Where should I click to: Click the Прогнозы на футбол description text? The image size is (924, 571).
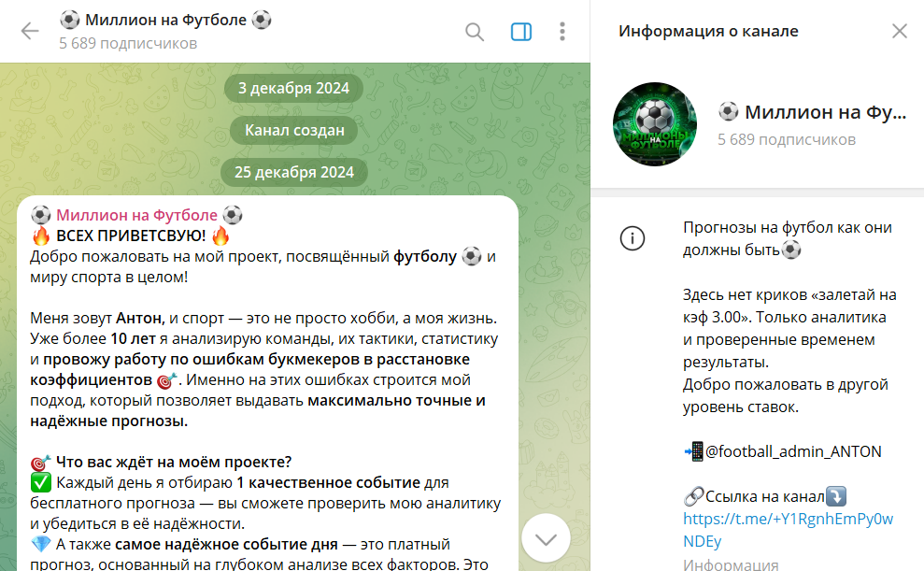pyautogui.click(x=788, y=238)
